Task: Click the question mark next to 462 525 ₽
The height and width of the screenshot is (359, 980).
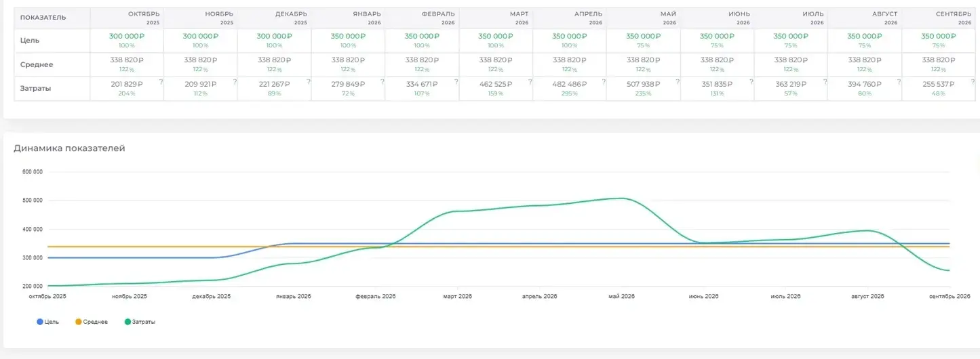Action: point(530,81)
